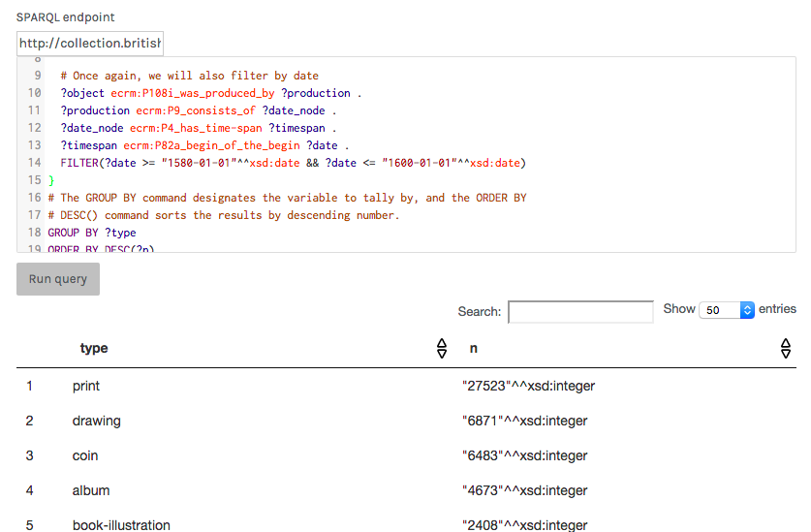Image resolution: width=811 pixels, height=532 pixels.
Task: Click the drawing count value 6871
Action: [x=524, y=421]
